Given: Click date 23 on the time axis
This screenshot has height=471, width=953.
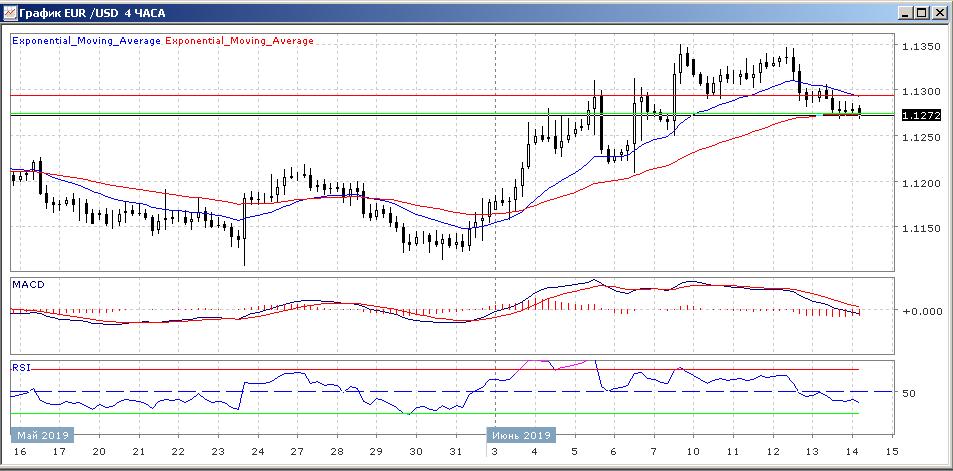Looking at the screenshot, I should coord(218,452).
